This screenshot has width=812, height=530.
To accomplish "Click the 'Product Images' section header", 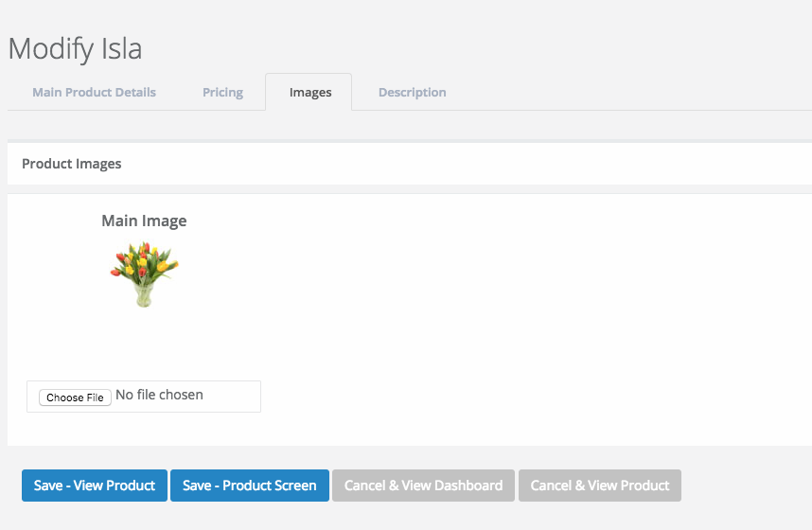I will (x=72, y=164).
